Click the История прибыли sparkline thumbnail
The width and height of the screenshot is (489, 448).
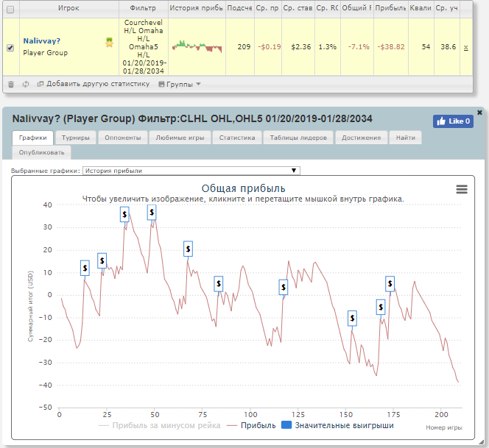point(197,47)
